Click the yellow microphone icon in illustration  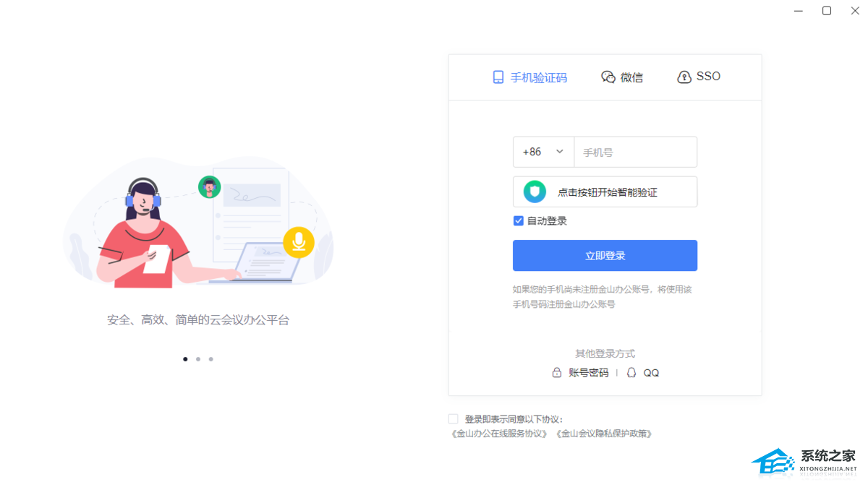(298, 242)
